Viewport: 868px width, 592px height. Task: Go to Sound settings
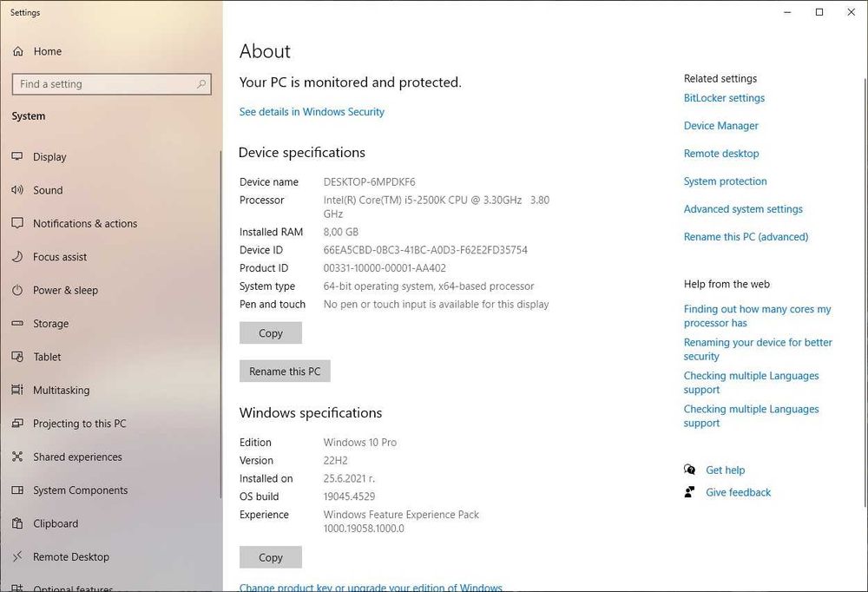[111, 190]
